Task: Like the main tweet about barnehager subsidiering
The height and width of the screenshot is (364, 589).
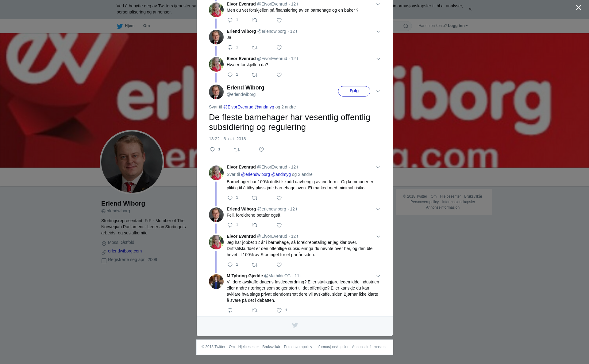Action: click(261, 150)
